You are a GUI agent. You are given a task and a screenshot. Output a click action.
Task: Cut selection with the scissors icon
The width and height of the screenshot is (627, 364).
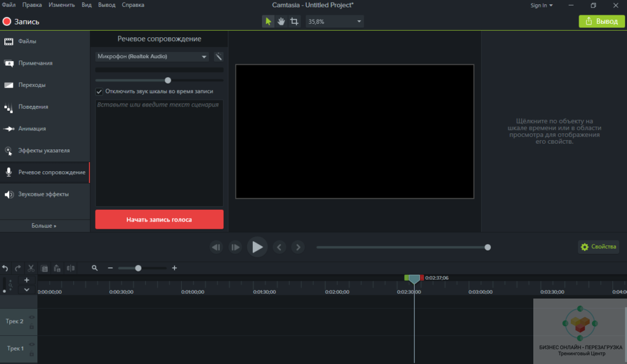click(31, 268)
